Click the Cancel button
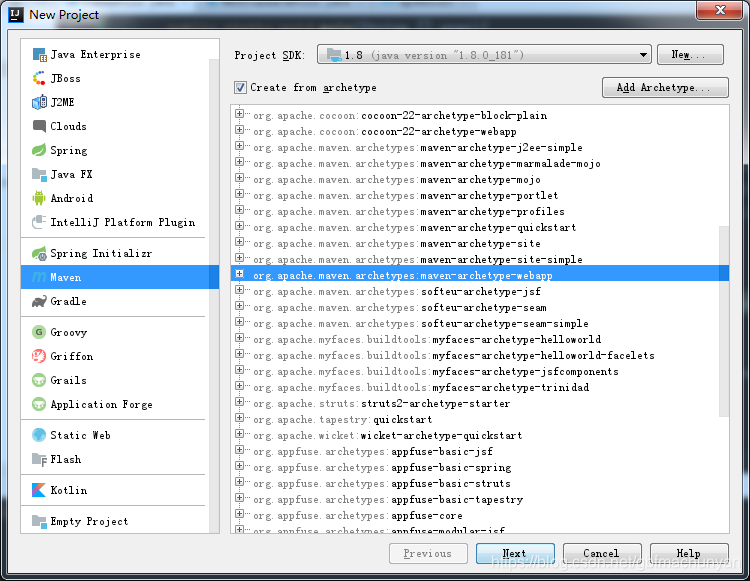Screen dimensions: 750x581 coord(602,553)
